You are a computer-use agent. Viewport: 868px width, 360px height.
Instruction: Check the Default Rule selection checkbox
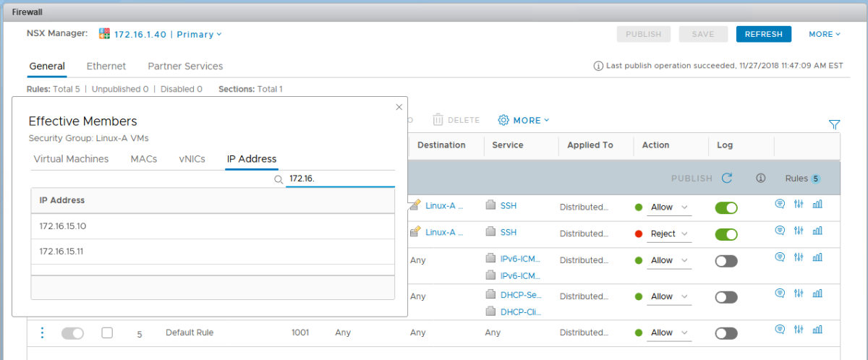(x=107, y=333)
